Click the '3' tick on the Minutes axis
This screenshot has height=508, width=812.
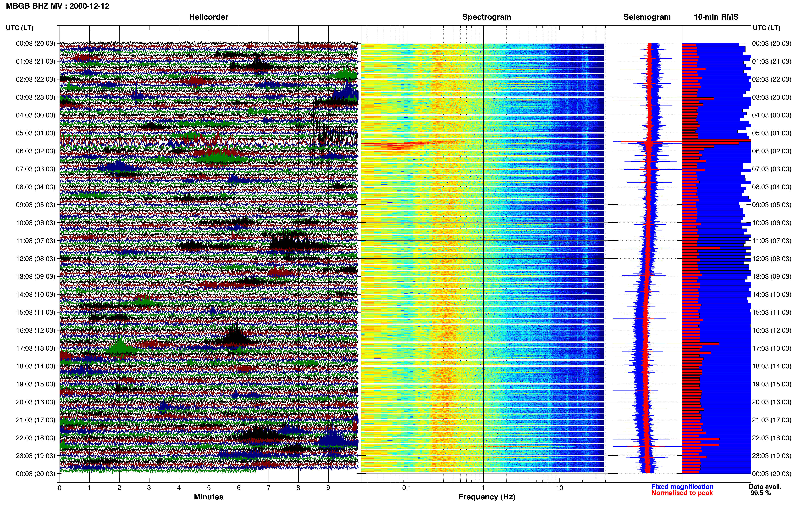point(149,487)
